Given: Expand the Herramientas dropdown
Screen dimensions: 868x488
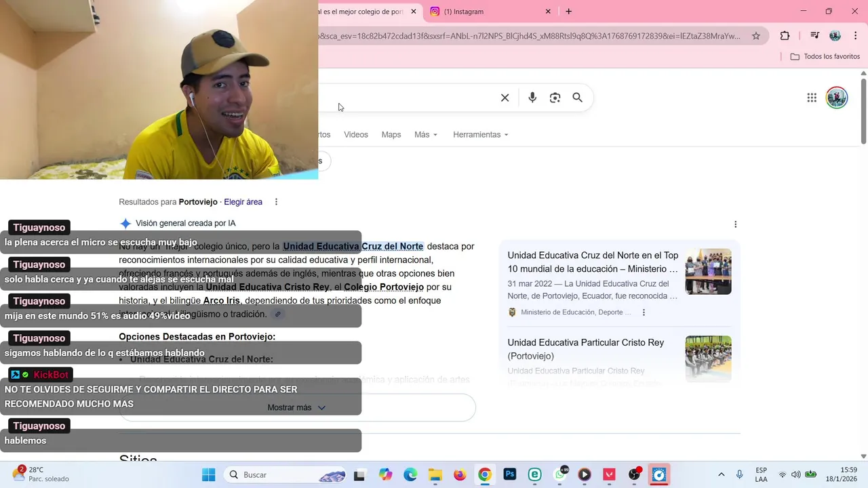Looking at the screenshot, I should pyautogui.click(x=481, y=135).
